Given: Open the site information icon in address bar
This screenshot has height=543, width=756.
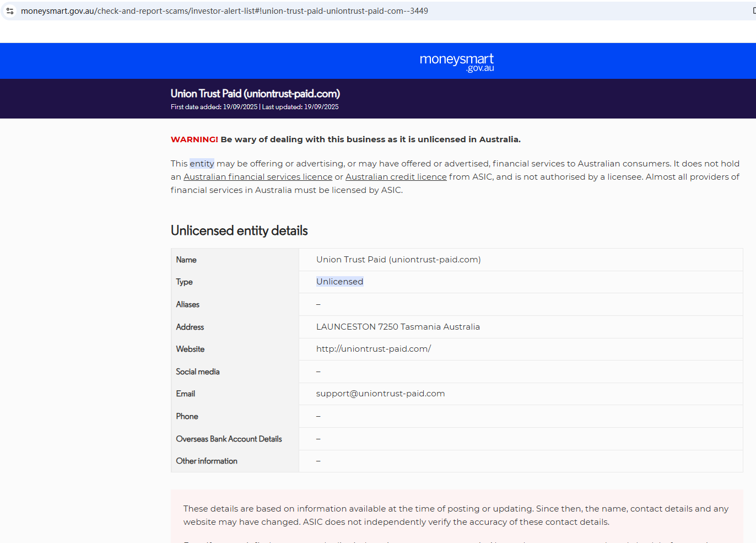Looking at the screenshot, I should [x=10, y=11].
